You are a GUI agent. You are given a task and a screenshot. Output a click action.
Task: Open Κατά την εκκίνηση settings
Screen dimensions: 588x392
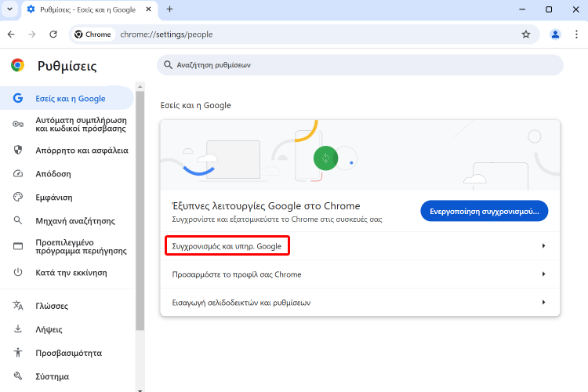67,272
